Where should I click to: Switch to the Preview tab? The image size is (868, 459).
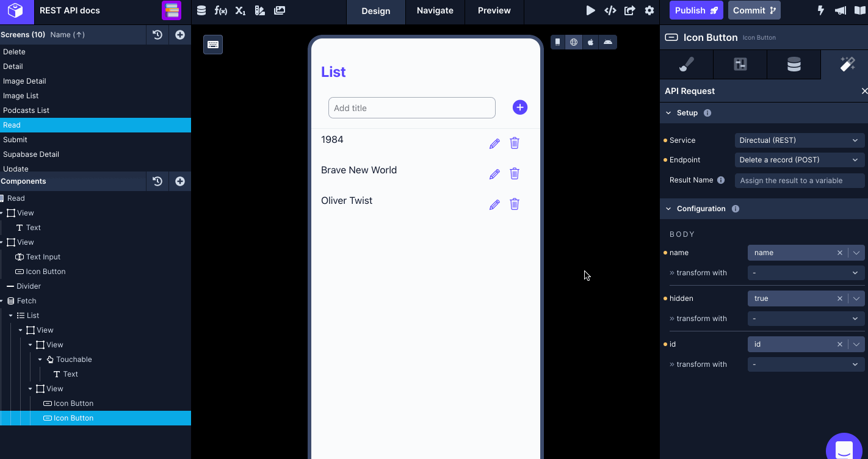coord(494,10)
